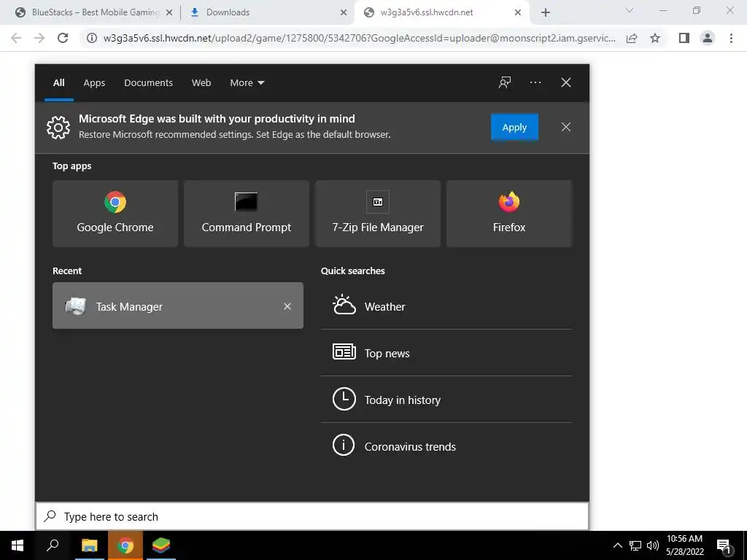
Task: Open Today in history quick search
Action: [446, 400]
